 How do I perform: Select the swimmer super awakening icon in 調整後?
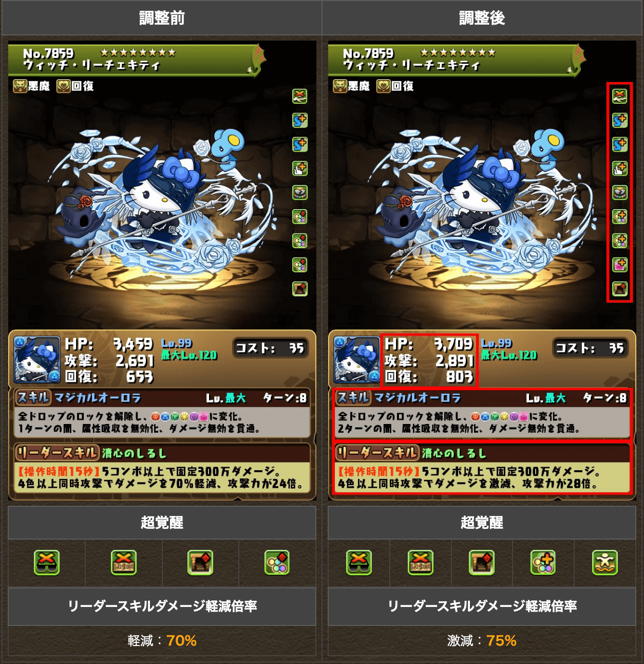click(x=604, y=563)
